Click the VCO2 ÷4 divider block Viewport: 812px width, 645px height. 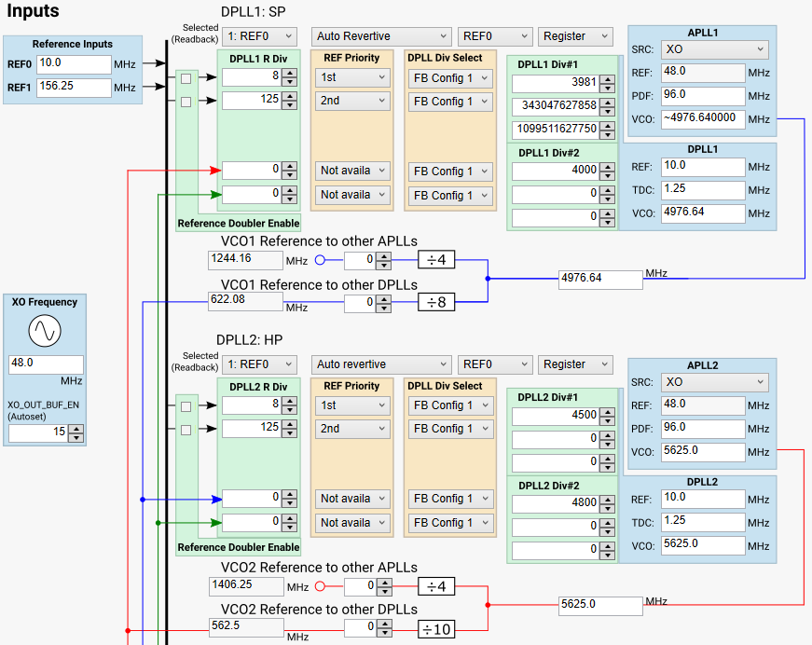[436, 586]
